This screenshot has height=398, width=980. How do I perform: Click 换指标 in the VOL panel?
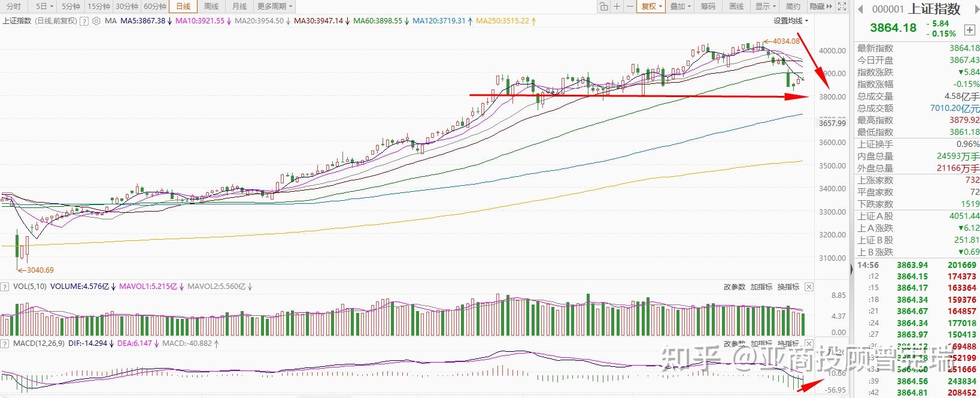788,287
